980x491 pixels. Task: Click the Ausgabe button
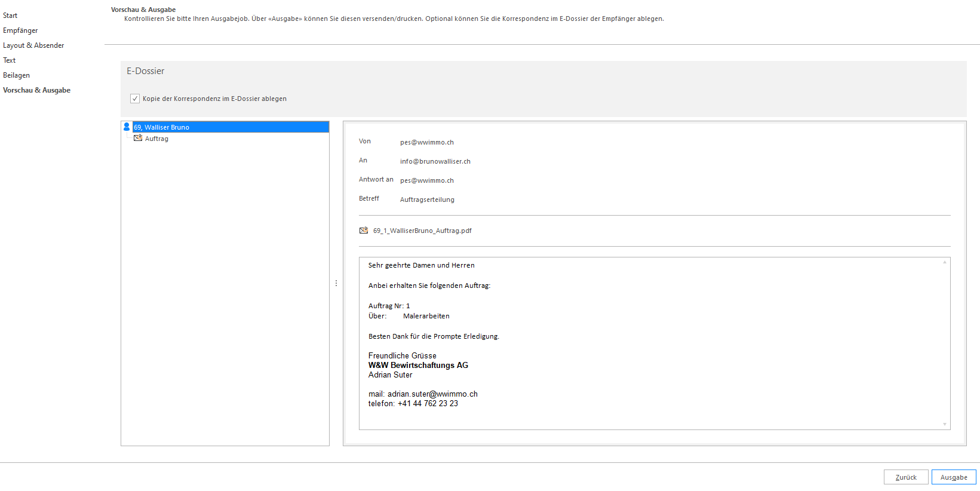tap(954, 477)
